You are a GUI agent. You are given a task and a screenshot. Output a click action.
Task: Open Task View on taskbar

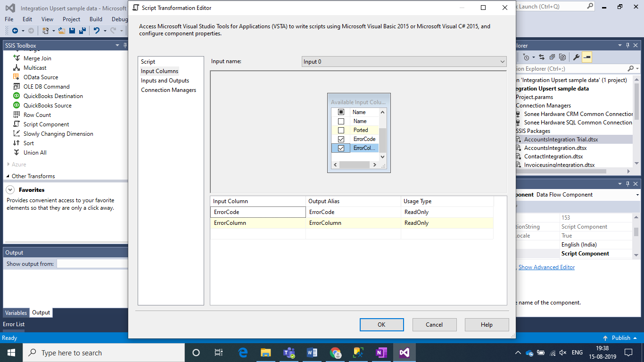coord(219,353)
